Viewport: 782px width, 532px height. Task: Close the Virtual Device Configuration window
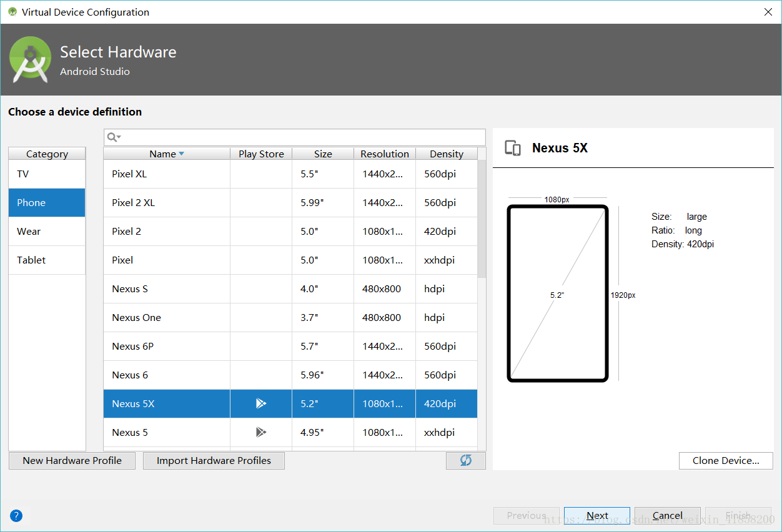pos(768,12)
